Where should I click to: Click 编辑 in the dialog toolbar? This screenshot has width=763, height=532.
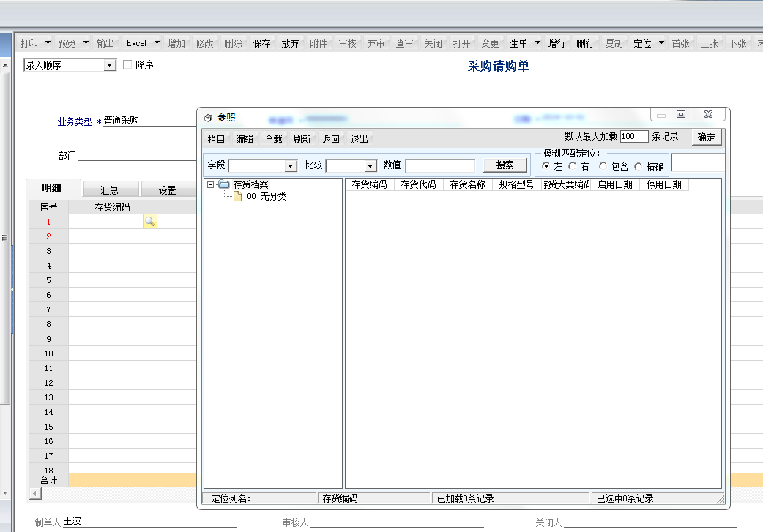(245, 139)
